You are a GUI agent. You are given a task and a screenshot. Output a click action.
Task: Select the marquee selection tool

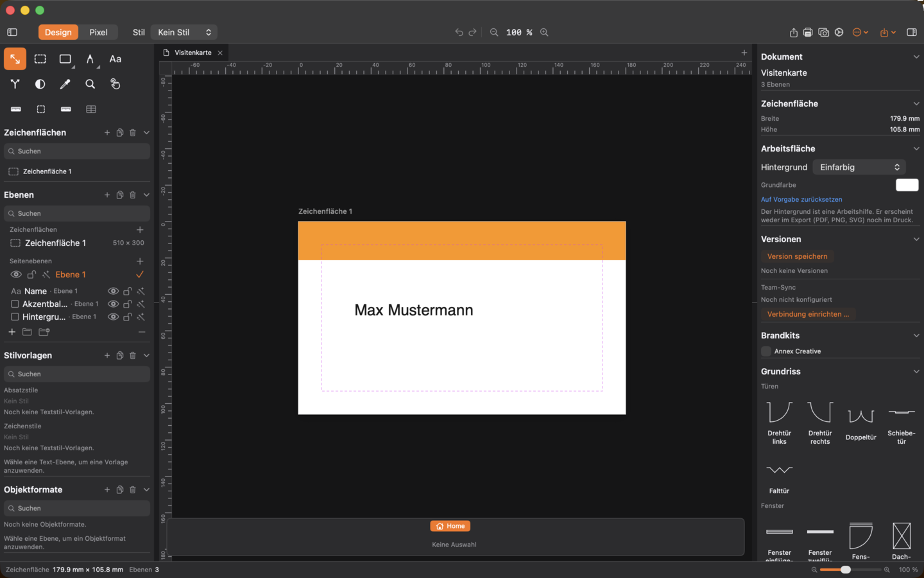tap(40, 59)
